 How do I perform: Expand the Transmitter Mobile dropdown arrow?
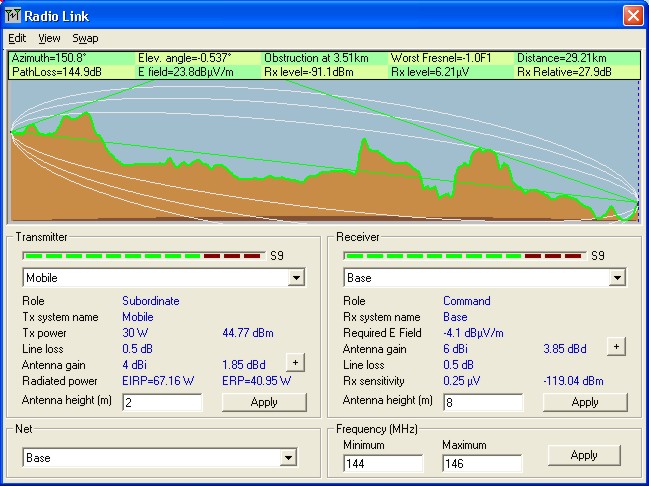pyautogui.click(x=296, y=277)
